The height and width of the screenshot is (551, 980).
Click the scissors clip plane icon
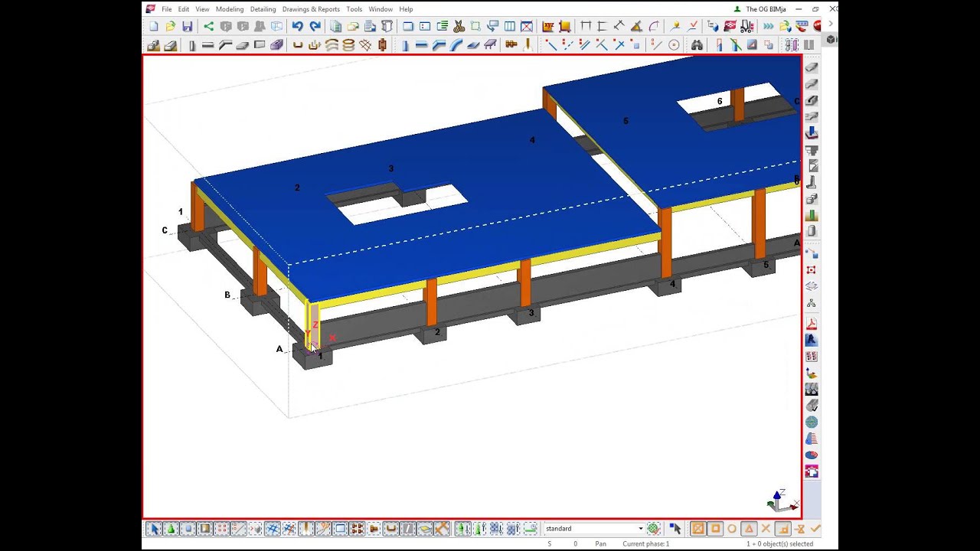(459, 26)
